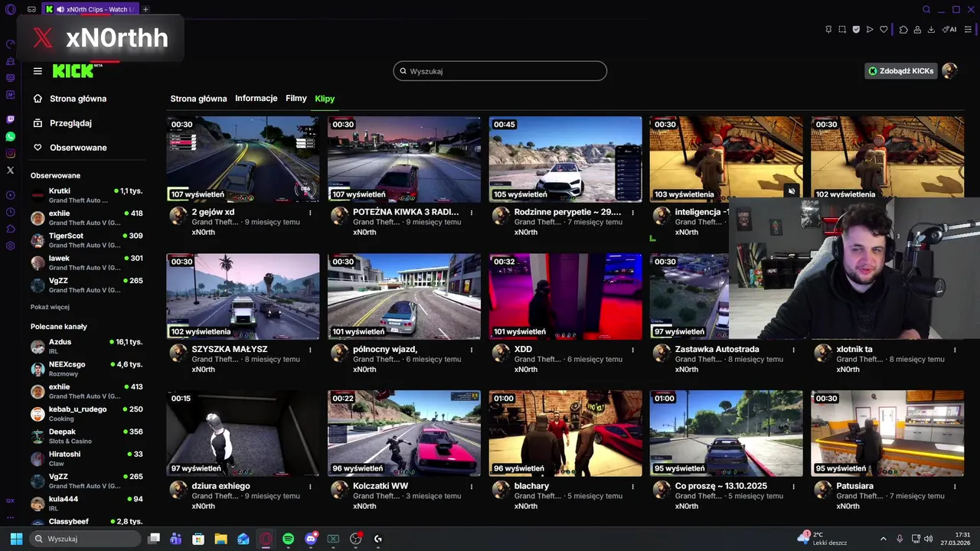Open kebab_u_rudego recommended channel
Image resolution: width=980 pixels, height=551 pixels.
pos(87,413)
